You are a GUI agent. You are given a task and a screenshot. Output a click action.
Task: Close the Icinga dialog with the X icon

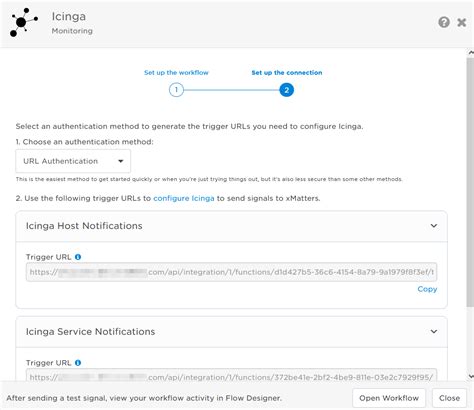click(x=462, y=22)
